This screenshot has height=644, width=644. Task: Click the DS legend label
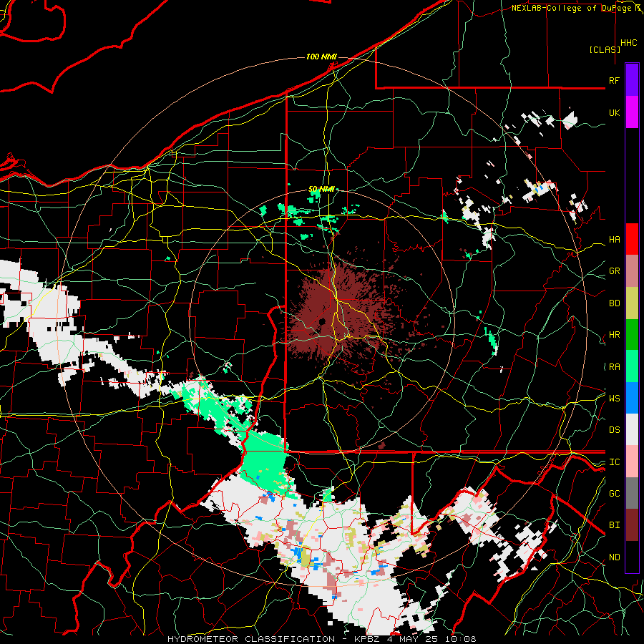click(614, 430)
